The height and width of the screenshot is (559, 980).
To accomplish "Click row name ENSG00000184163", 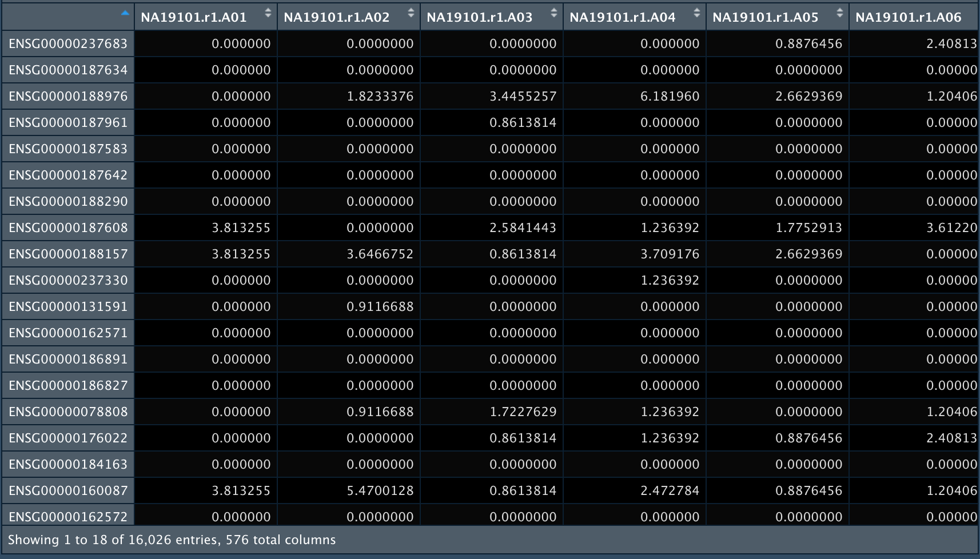I will click(68, 464).
